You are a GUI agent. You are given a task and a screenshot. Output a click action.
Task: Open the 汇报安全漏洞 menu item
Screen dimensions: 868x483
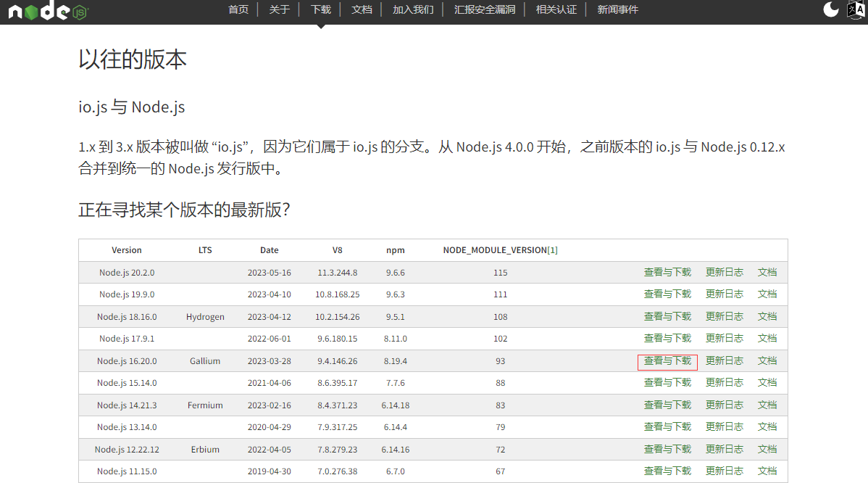(485, 9)
